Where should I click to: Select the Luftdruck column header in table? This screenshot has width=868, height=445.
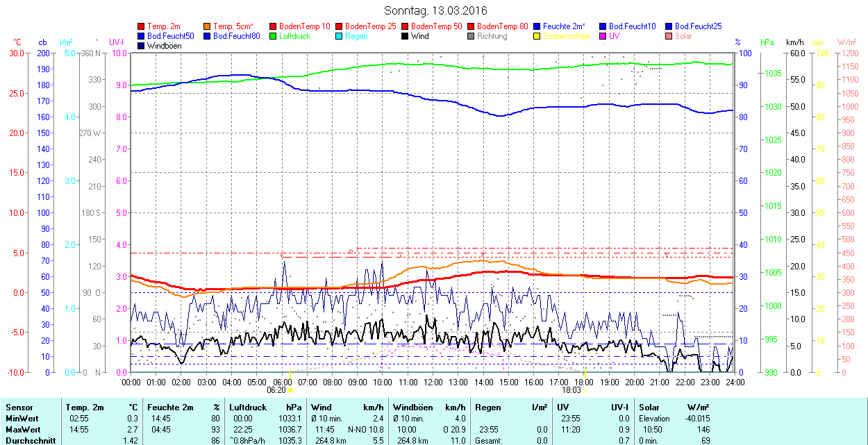coord(247,408)
